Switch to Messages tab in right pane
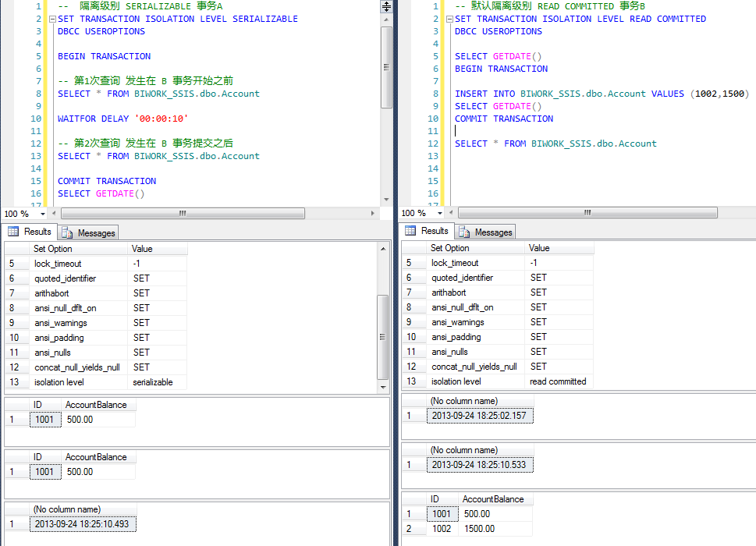 pos(486,232)
